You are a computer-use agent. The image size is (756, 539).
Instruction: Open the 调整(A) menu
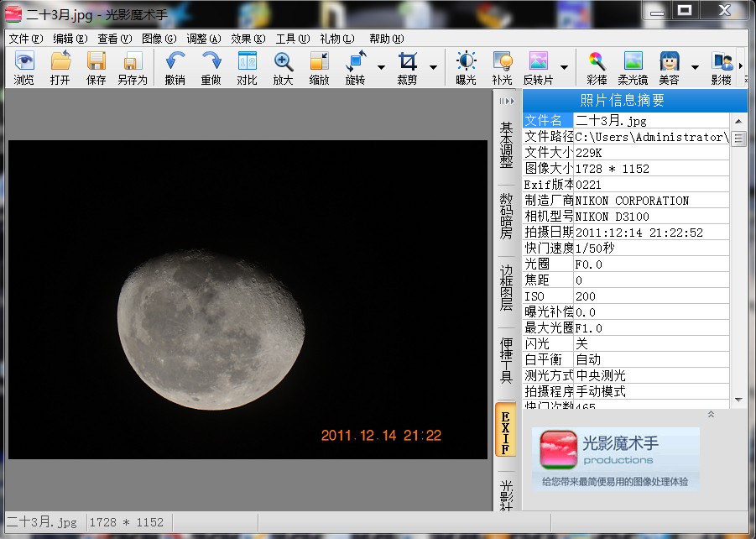click(203, 39)
